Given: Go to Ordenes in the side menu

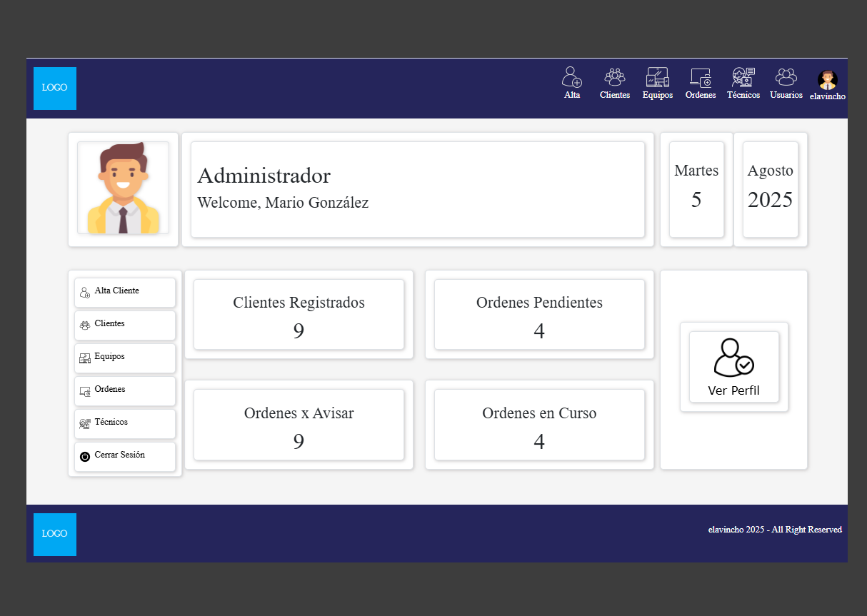Looking at the screenshot, I should 125,390.
